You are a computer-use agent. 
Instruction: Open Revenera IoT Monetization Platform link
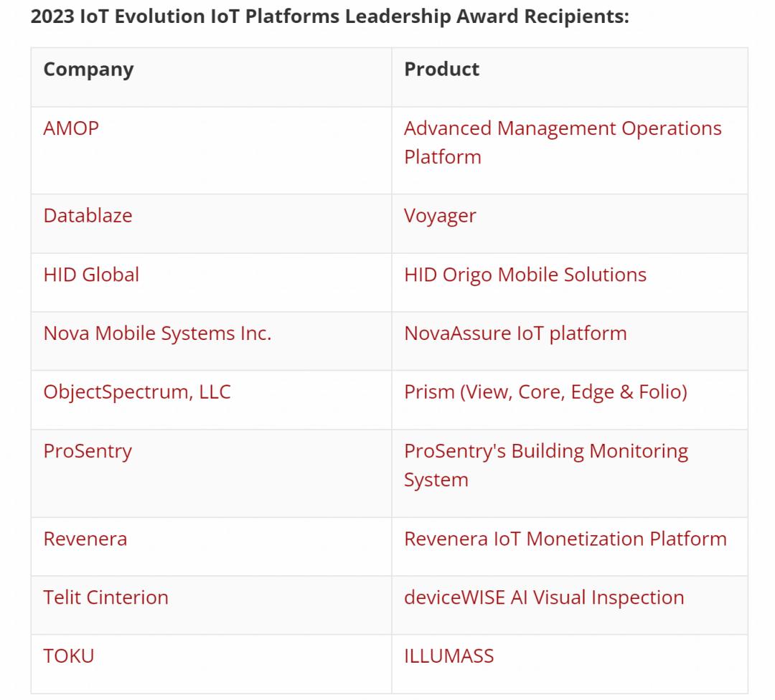(565, 539)
